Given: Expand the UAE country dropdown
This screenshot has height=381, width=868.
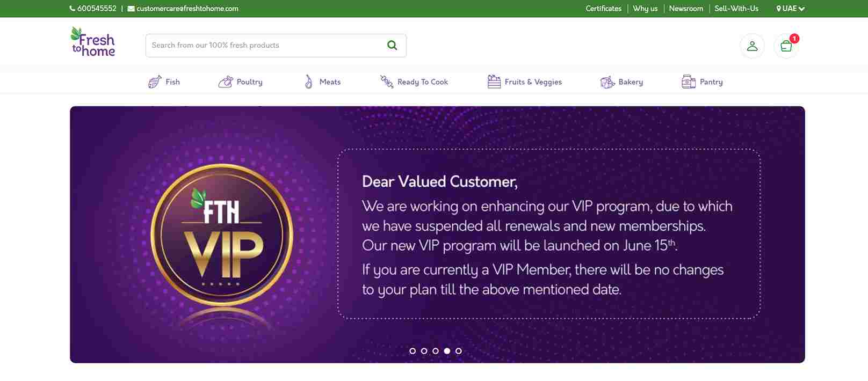Looking at the screenshot, I should point(791,9).
